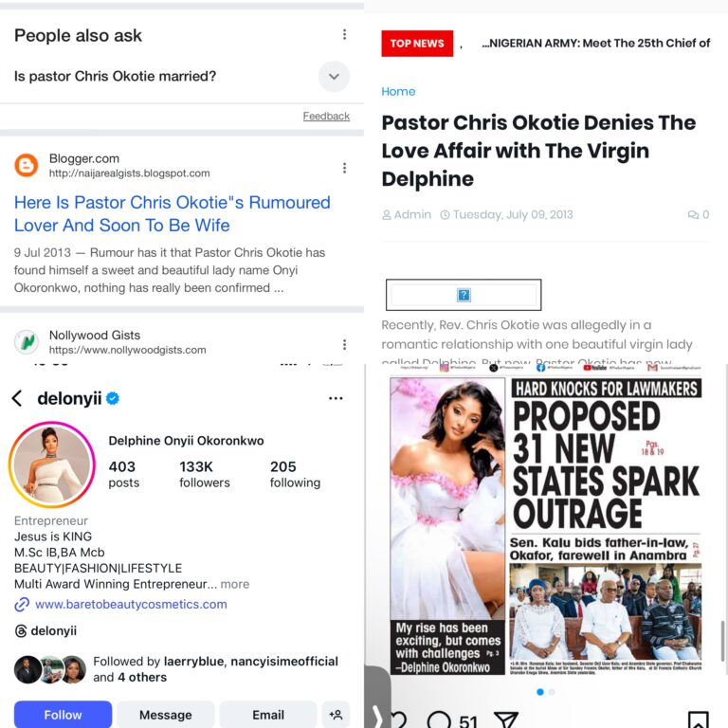The height and width of the screenshot is (728, 728).
Task: Tap the back arrow beside delonyii
Action: [x=17, y=398]
